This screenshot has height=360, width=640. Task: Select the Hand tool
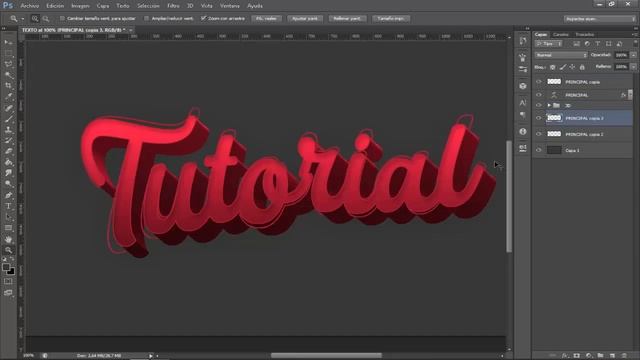pos(8,239)
